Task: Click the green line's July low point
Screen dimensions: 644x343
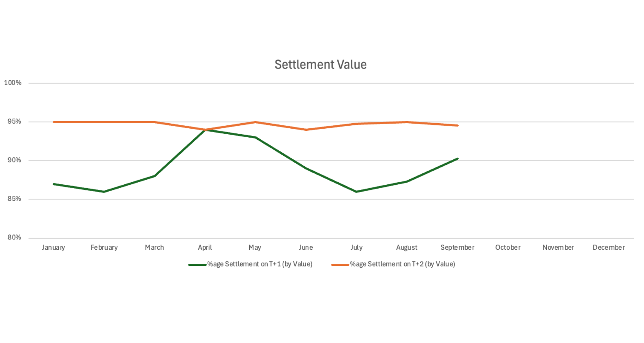Action: point(356,192)
